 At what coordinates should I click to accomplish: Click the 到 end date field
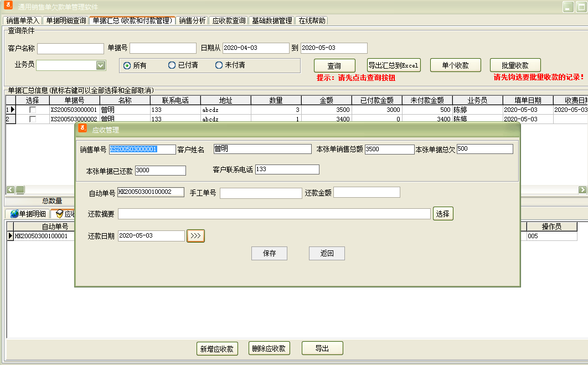[x=334, y=48]
